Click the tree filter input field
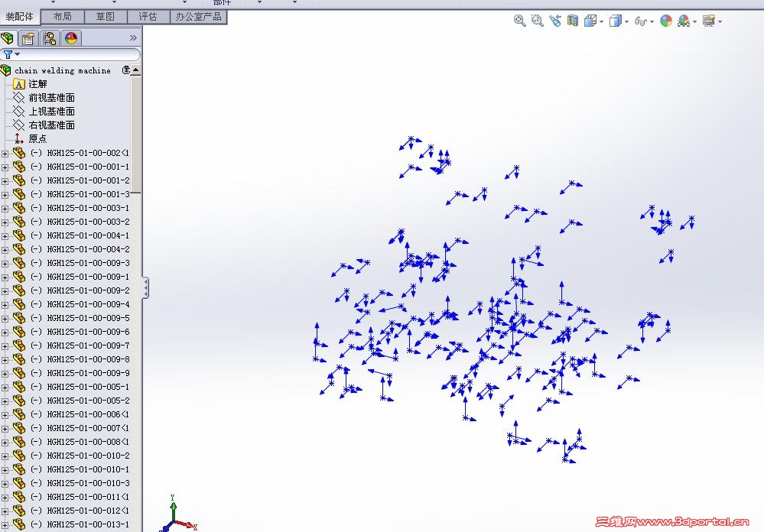This screenshot has height=532, width=764. 70,54
